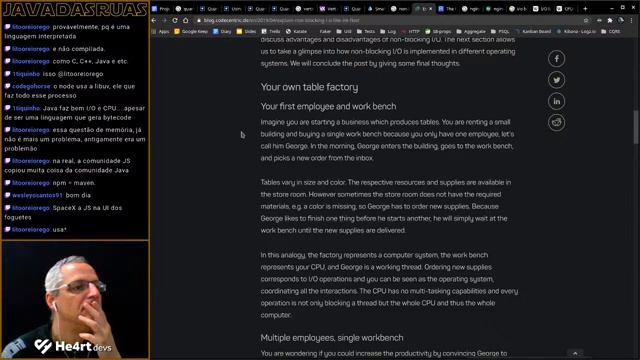
Task: Go back to the previous page
Action: tap(154, 20)
